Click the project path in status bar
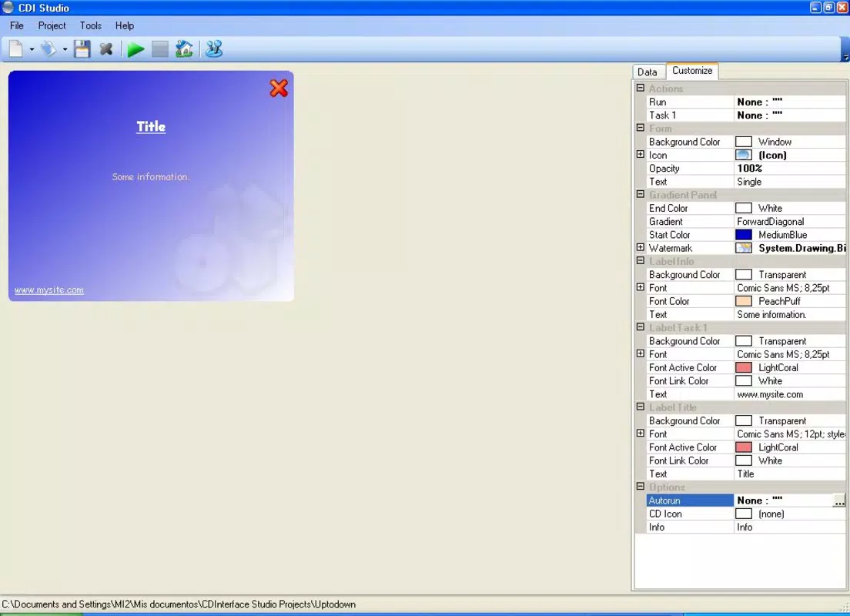850x616 pixels. click(179, 604)
